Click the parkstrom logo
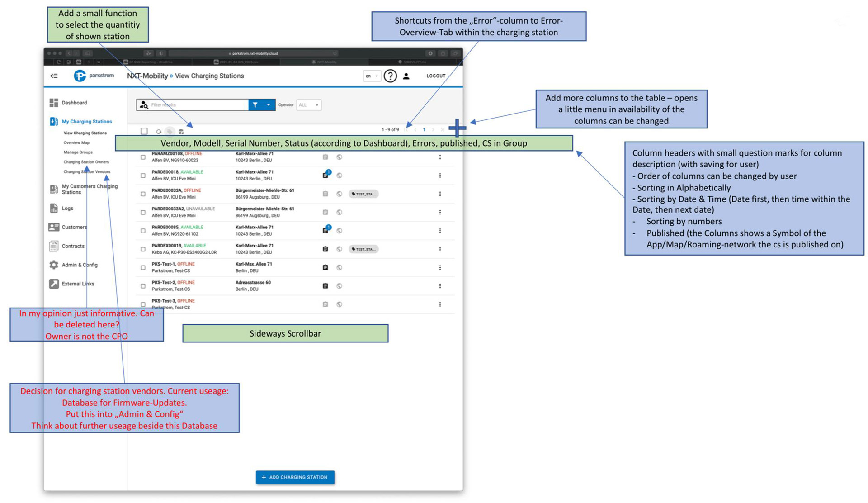This screenshot has height=503, width=868. pos(94,76)
